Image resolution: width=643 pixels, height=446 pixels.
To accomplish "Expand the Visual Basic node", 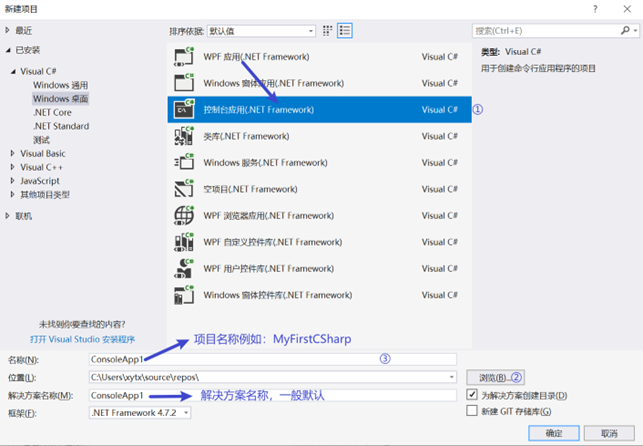I will pos(12,153).
